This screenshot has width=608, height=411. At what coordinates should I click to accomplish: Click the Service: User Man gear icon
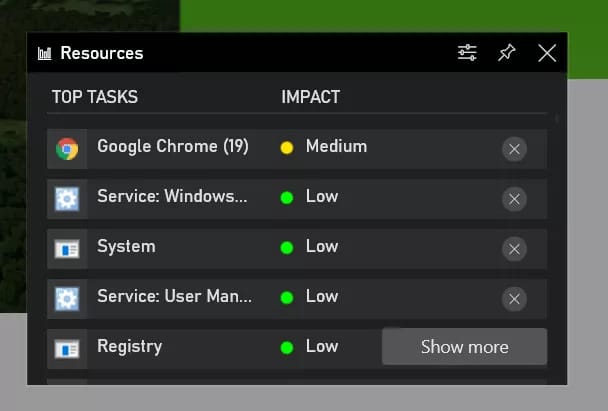click(x=67, y=299)
